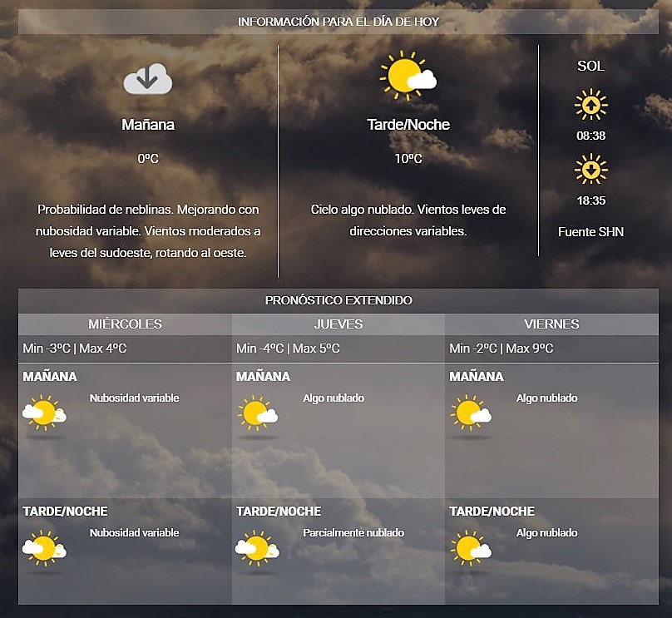Screen dimensions: 672x618
Task: Click the INFORMACIÓN PARA EL DÍA DE HOY banner
Action: [338, 22]
